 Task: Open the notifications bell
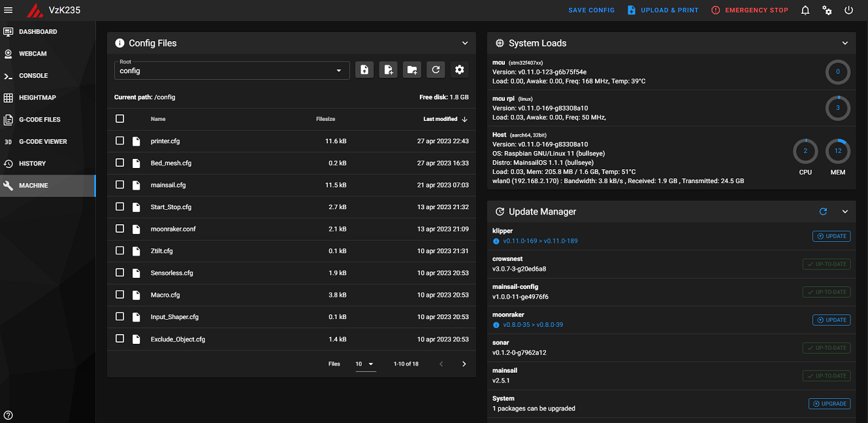tap(805, 10)
